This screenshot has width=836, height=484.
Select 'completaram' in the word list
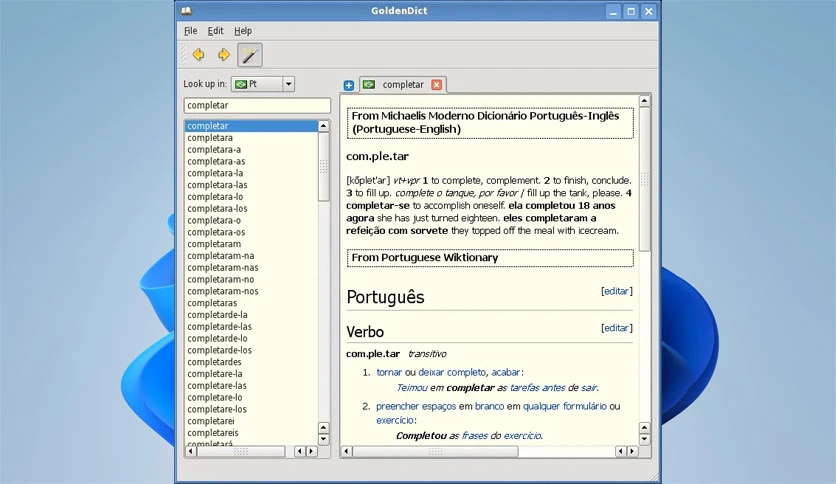251,244
